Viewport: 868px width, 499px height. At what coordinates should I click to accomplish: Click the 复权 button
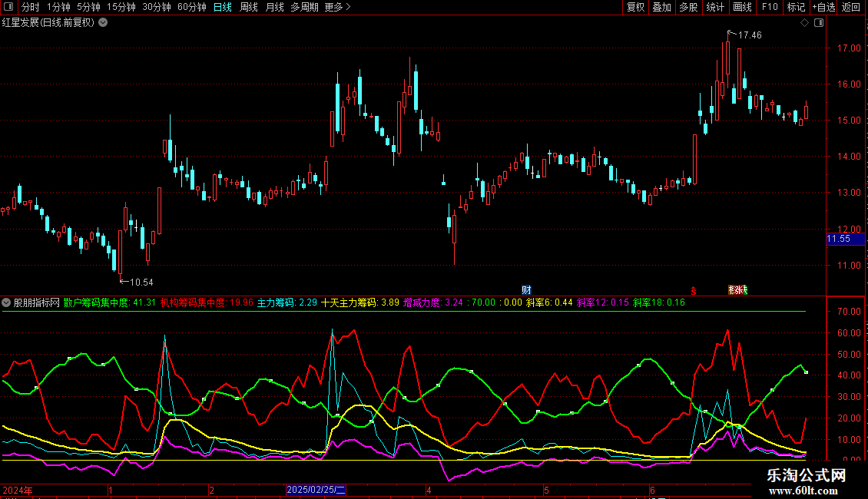[635, 7]
